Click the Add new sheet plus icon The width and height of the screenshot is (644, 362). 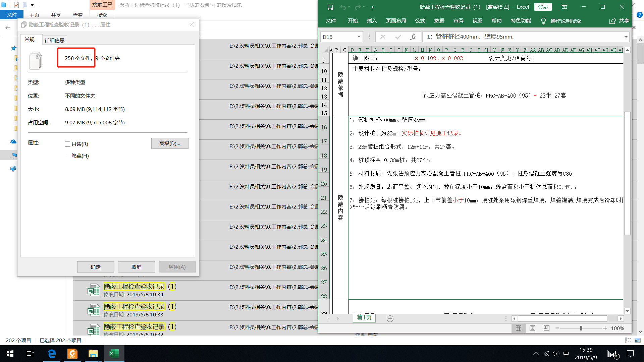pyautogui.click(x=390, y=319)
